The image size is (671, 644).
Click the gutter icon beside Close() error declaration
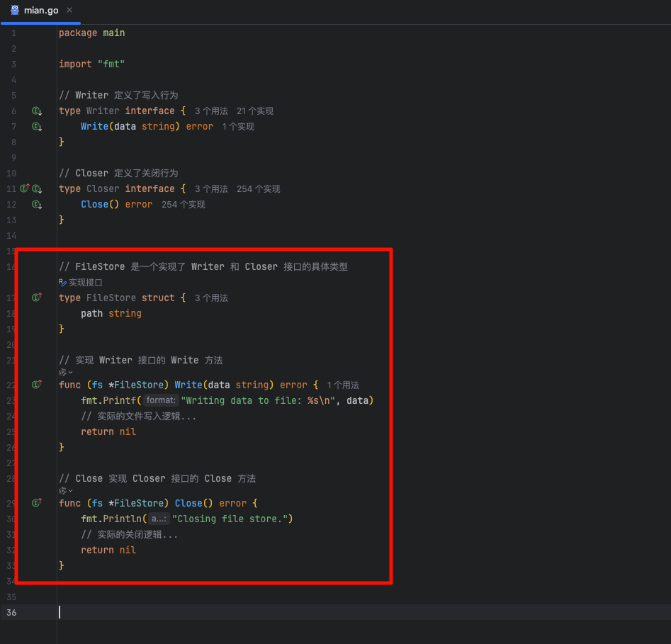click(x=37, y=205)
